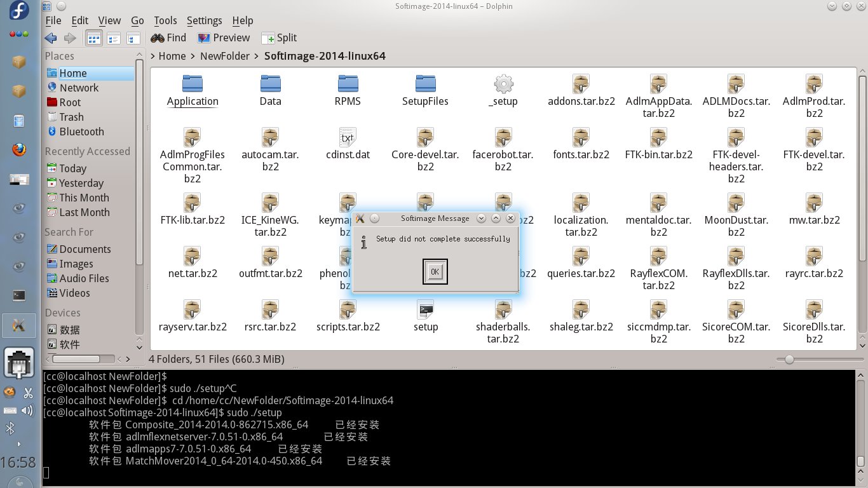Select the setup script file icon
Viewport: 868px width, 488px height.
click(x=425, y=309)
